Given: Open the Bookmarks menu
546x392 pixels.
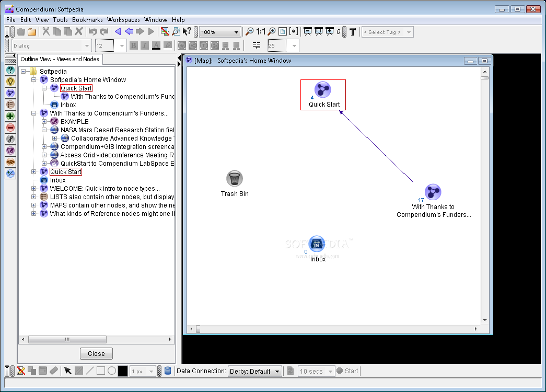Looking at the screenshot, I should click(87, 20).
